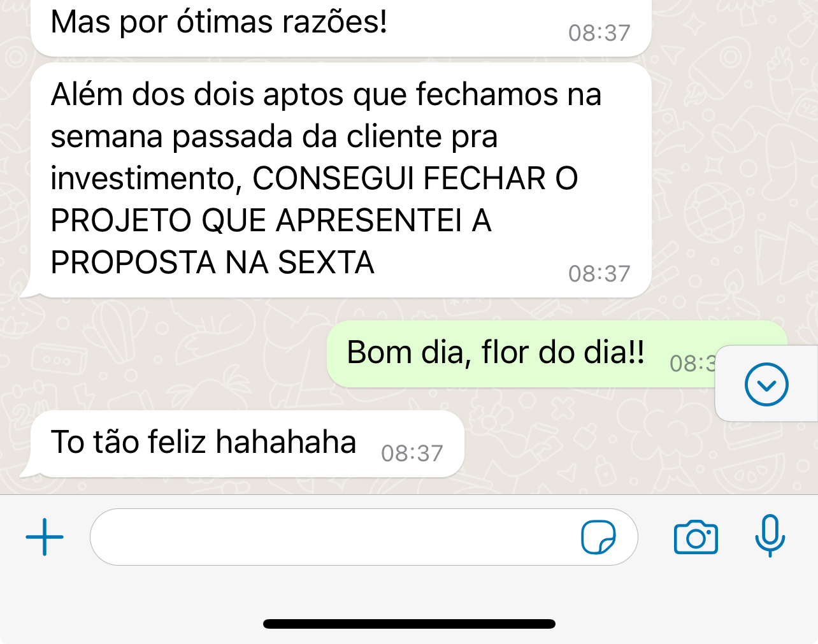Click the 08:37 timestamp on 'To tão feliz'
Image resolution: width=818 pixels, height=644 pixels.
coord(412,453)
